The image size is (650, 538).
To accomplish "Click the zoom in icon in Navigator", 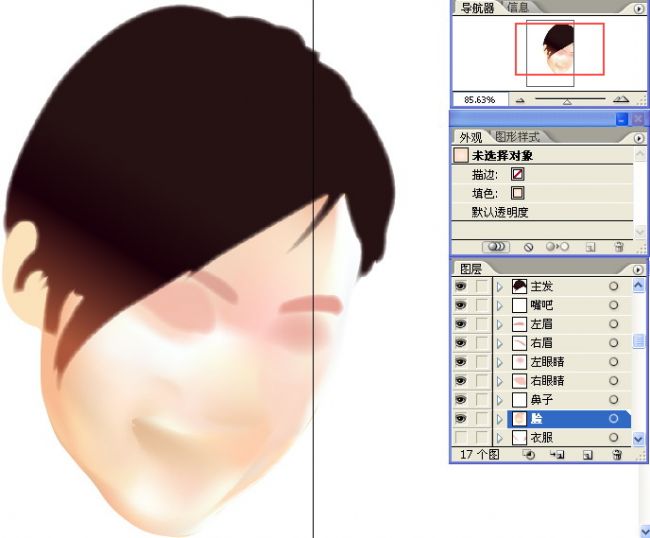I will pyautogui.click(x=621, y=100).
